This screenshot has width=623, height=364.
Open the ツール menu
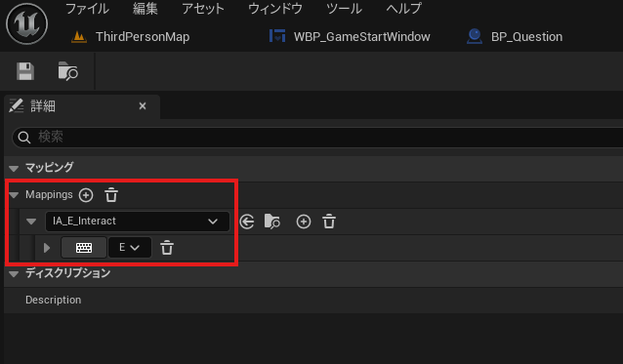tap(344, 9)
